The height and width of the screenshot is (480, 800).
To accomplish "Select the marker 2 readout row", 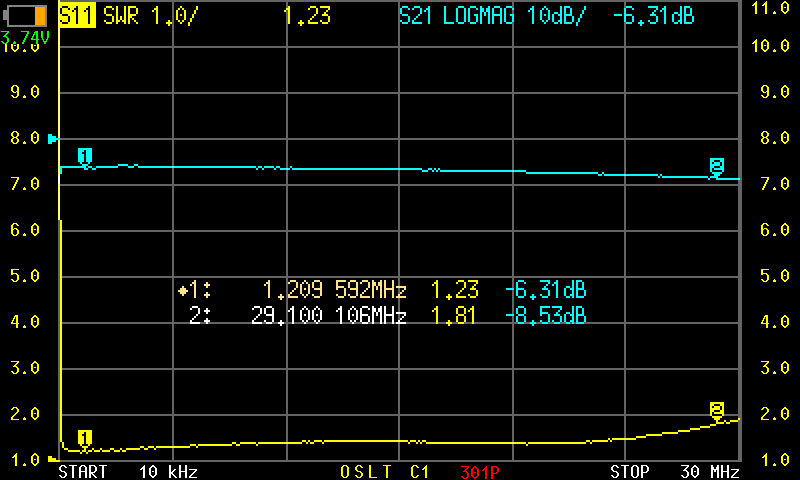I will tap(386, 316).
